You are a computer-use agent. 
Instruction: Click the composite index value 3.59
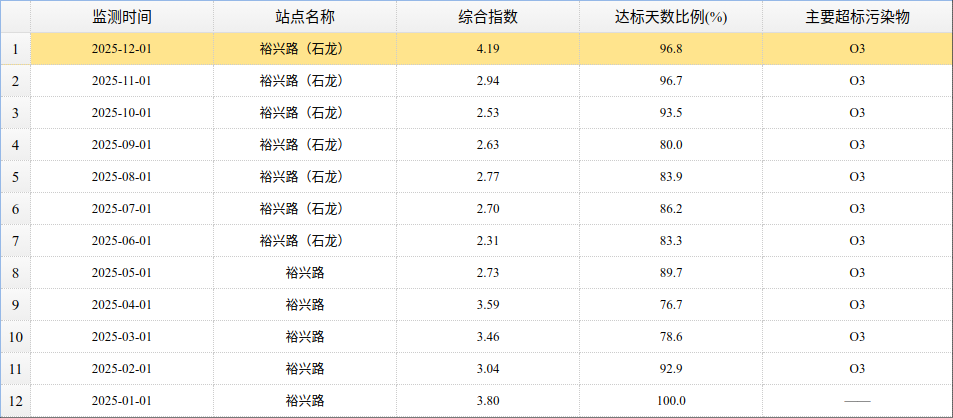pos(488,305)
